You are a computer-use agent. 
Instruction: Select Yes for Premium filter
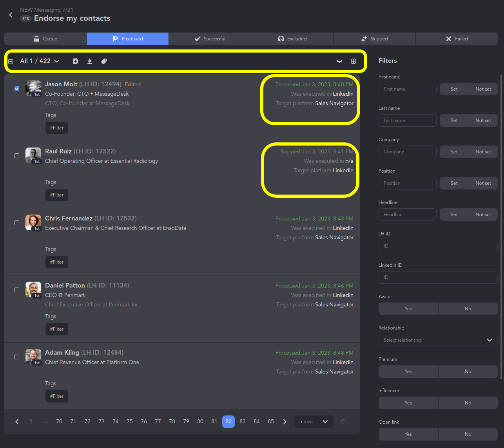click(x=408, y=372)
